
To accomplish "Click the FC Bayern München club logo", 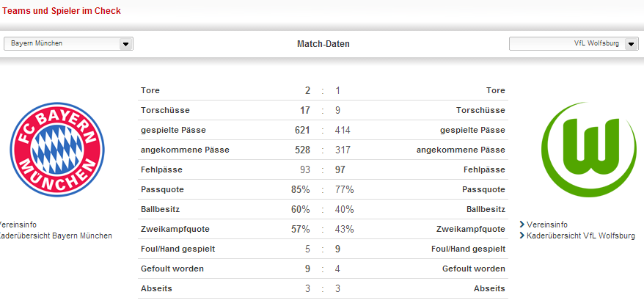I will [x=57, y=150].
